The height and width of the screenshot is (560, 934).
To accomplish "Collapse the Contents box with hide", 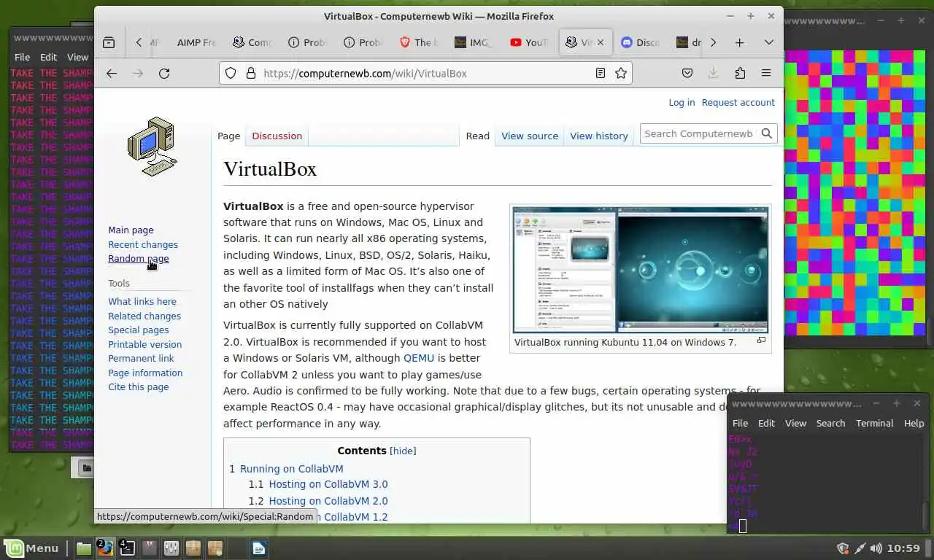I will click(x=404, y=451).
